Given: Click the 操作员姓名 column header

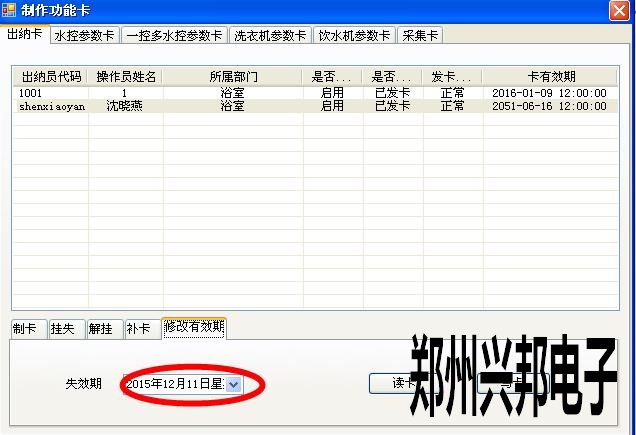Looking at the screenshot, I should pos(126,77).
